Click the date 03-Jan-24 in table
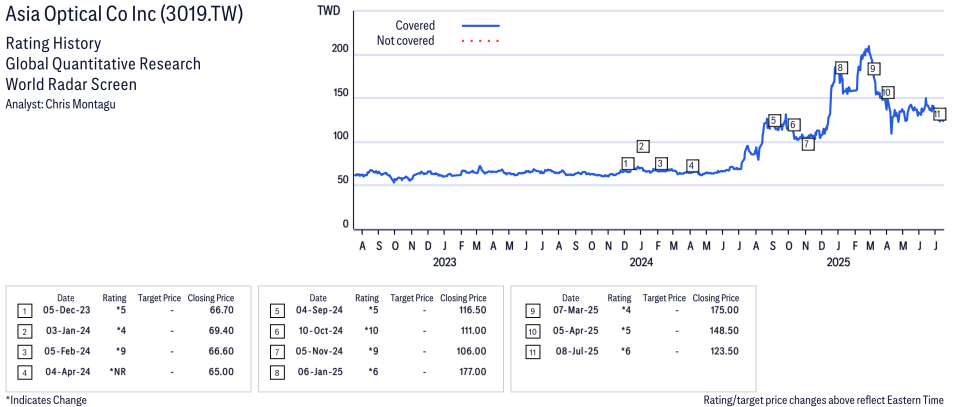This screenshot has width=955, height=407. 66,333
